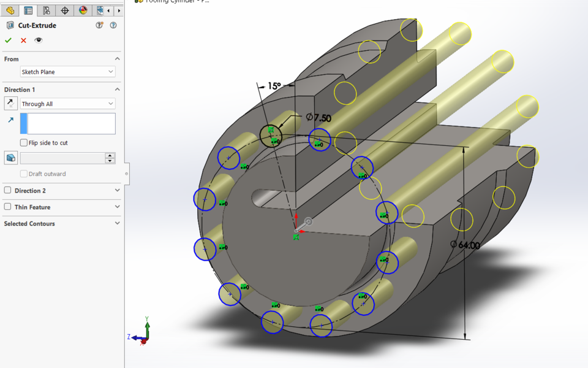The image size is (588, 368).
Task: Click the draft angle spinner up arrow
Action: coord(110,155)
